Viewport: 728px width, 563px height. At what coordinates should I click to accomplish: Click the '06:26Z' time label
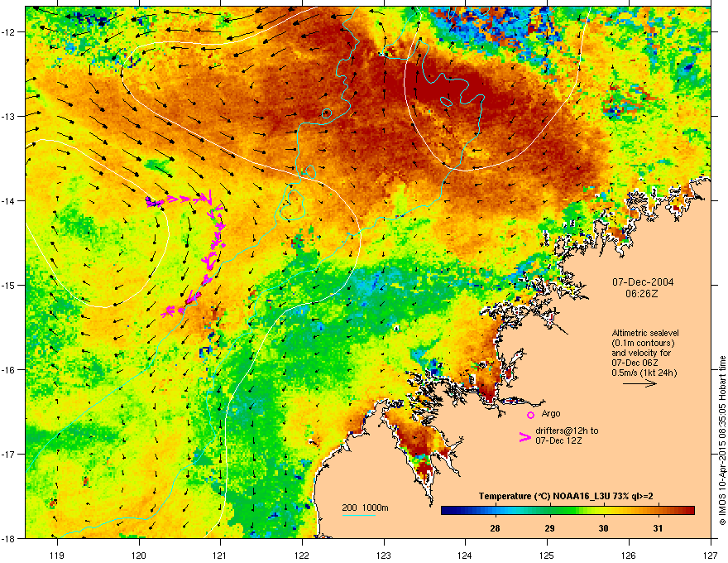pyautogui.click(x=642, y=294)
